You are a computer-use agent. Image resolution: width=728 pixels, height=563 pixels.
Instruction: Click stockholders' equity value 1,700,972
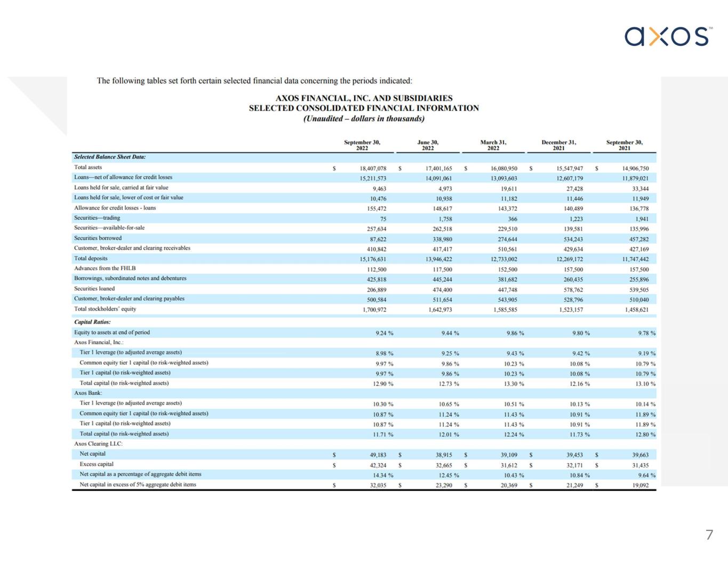[x=374, y=310]
